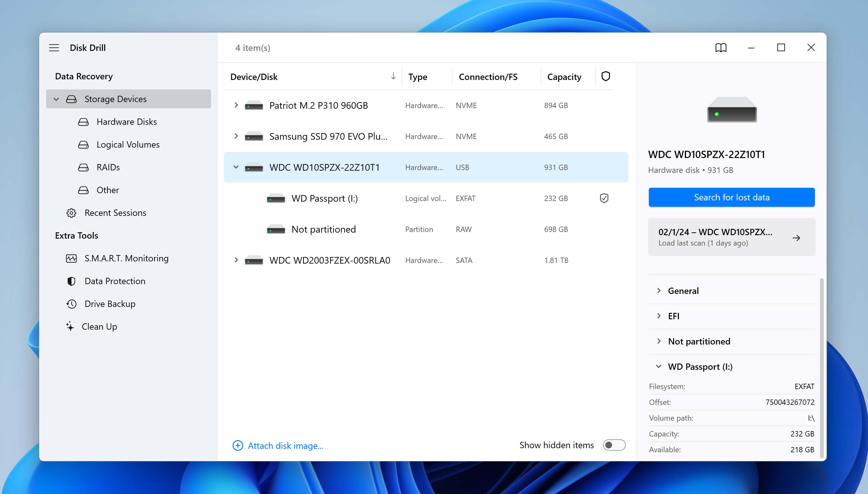This screenshot has height=494, width=868.
Task: Expand the General section in details panel
Action: click(x=683, y=290)
